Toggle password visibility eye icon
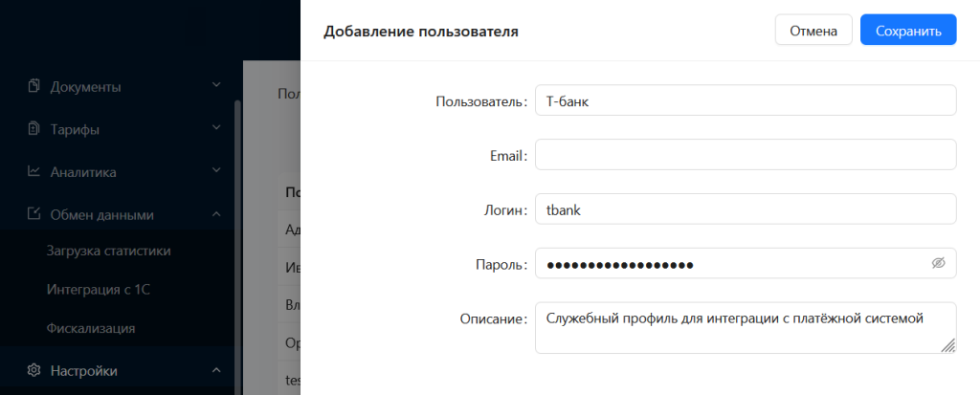The height and width of the screenshot is (395, 980). pyautogui.click(x=938, y=263)
